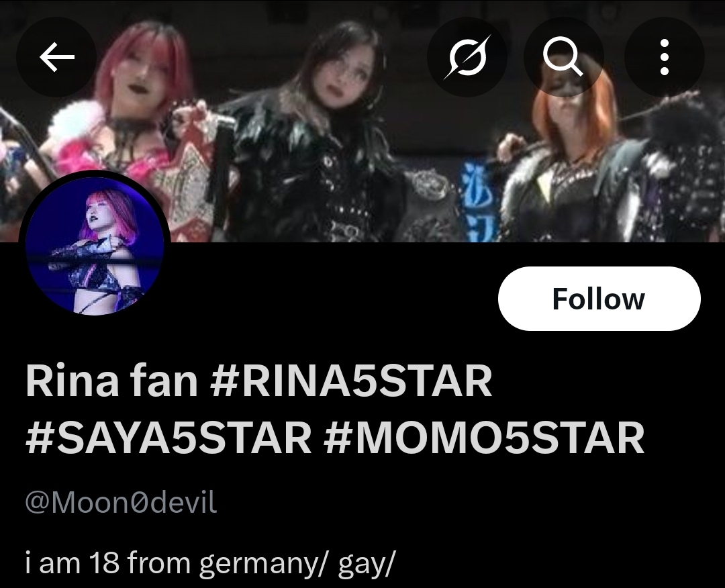Select the #SAYA5STAR hashtag in the name
Screen dimensions: 725x588
tap(168, 437)
